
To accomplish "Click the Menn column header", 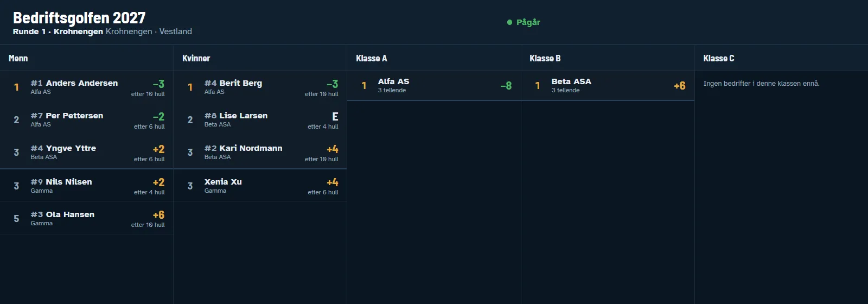I will pyautogui.click(x=87, y=58).
